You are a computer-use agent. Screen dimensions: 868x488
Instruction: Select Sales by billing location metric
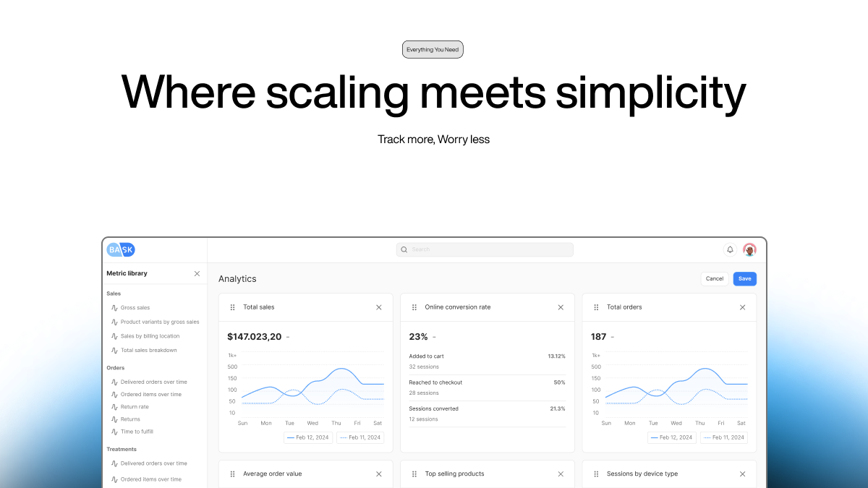click(150, 336)
